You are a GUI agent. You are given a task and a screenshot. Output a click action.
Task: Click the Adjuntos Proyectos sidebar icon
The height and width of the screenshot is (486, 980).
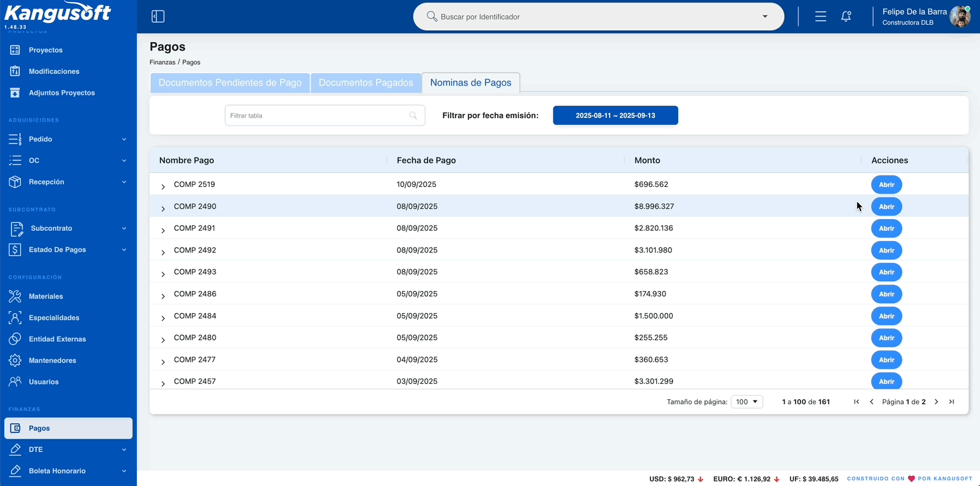click(15, 93)
